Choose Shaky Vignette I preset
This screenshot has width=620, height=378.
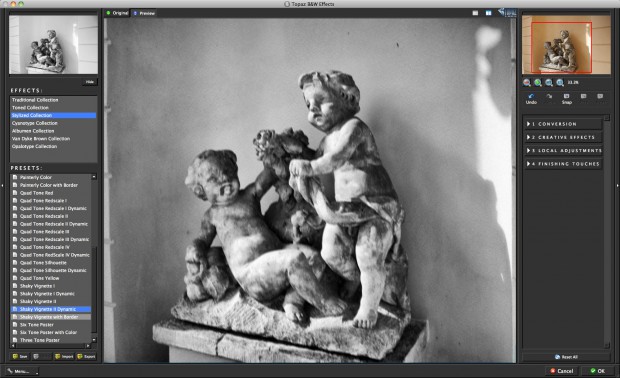click(51, 286)
